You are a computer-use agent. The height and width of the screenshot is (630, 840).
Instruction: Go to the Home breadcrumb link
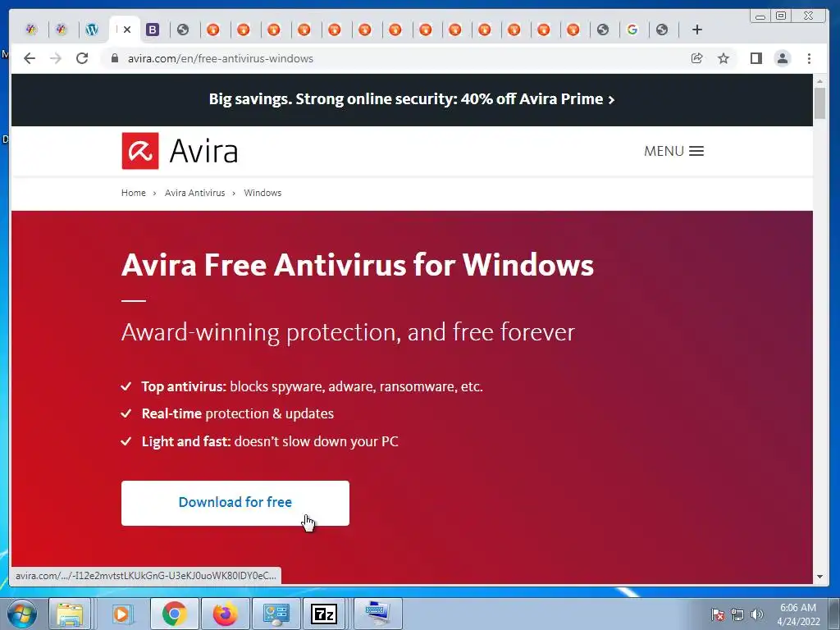click(134, 193)
